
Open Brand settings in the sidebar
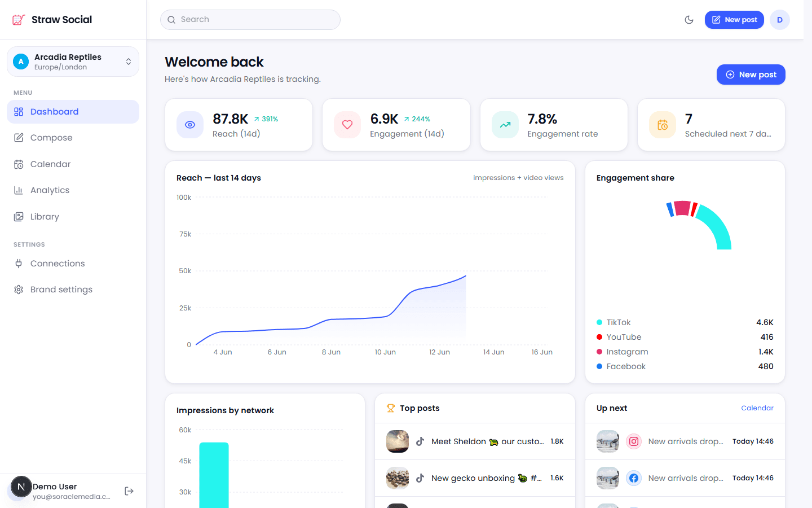(x=73, y=290)
